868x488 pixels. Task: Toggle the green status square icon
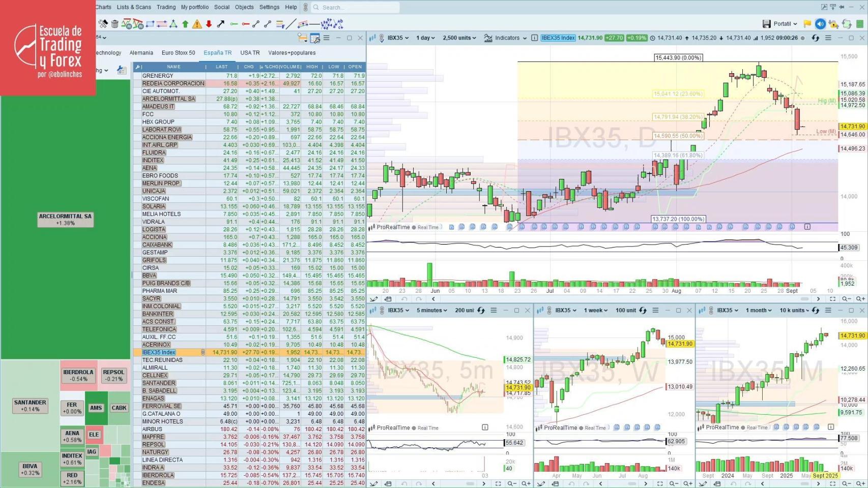(860, 24)
